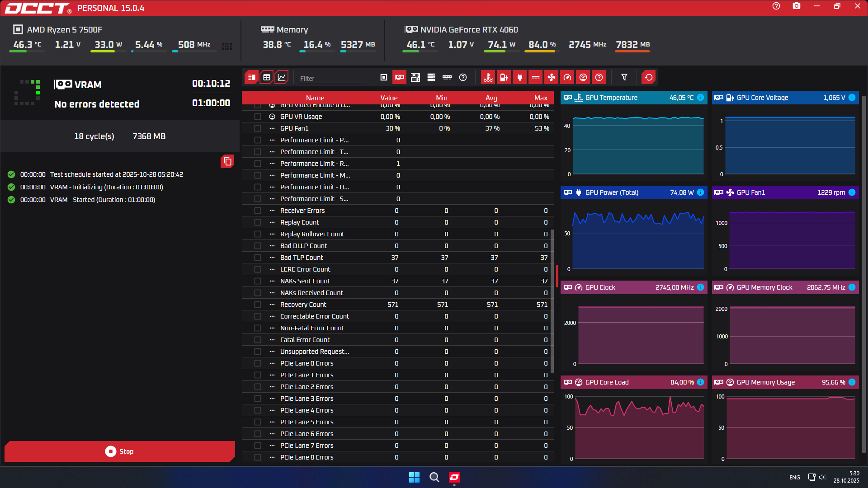Viewport: 868px width, 488px height.
Task: Click the screenshot camera icon
Action: [797, 6]
